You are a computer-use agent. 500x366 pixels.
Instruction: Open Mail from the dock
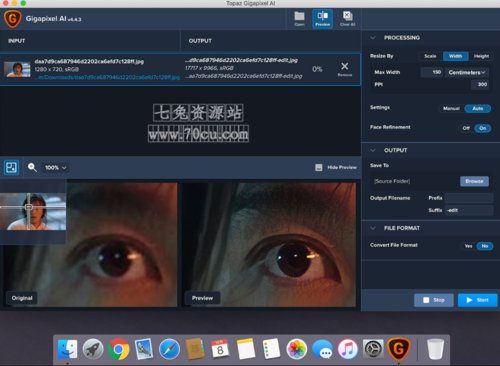click(144, 349)
